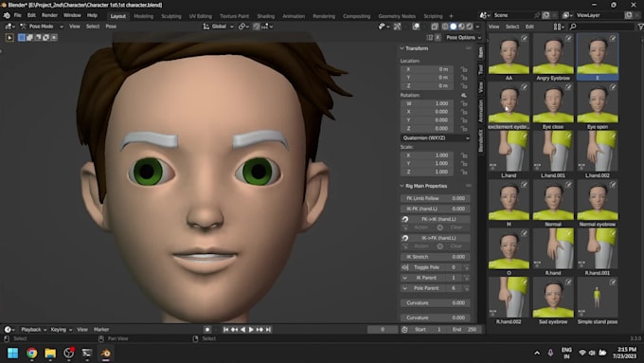
Task: Open the Animation workspace tab
Action: tap(294, 16)
